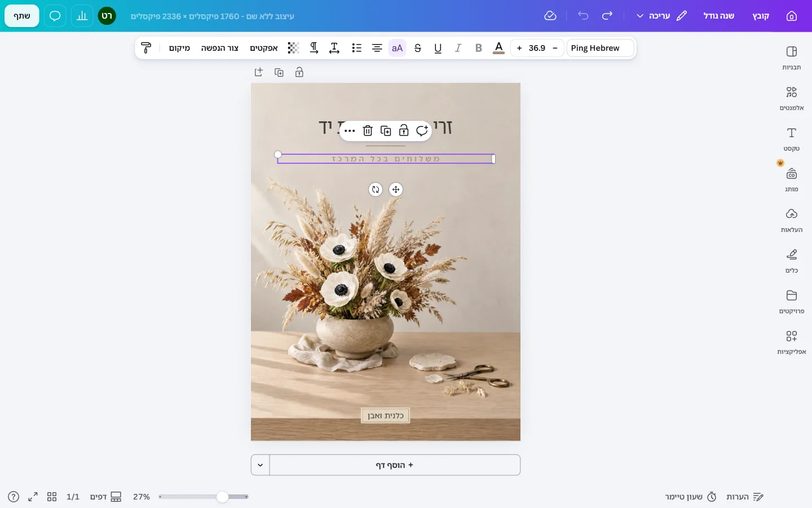812x508 pixels.
Task: Expand the עריכה (editing) mode dropdown
Action: pos(661,16)
